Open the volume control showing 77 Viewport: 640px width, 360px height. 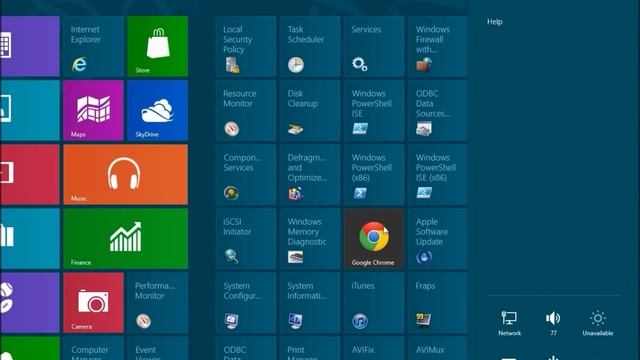point(553,323)
